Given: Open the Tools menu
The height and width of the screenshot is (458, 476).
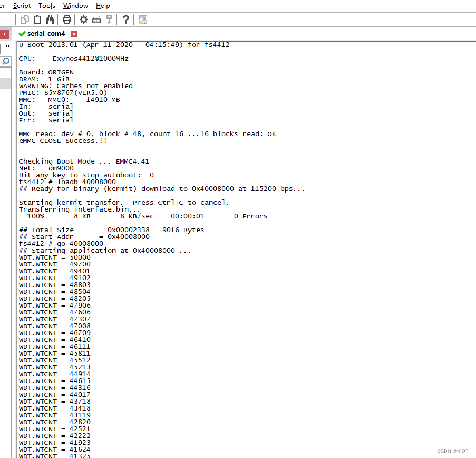Looking at the screenshot, I should (47, 6).
